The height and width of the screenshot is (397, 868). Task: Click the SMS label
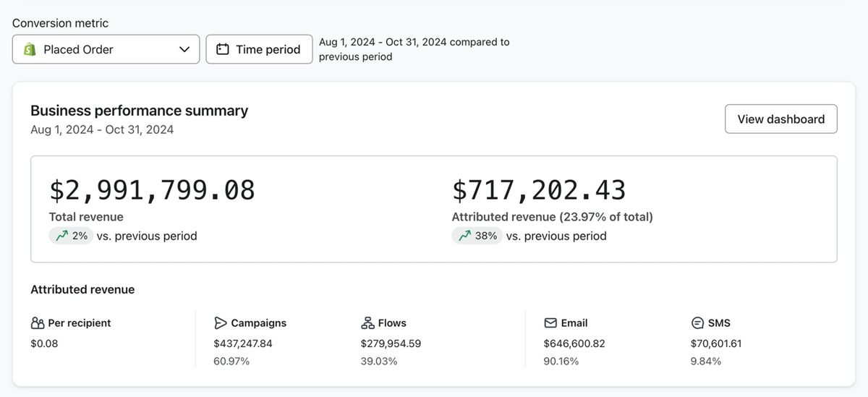tap(720, 323)
